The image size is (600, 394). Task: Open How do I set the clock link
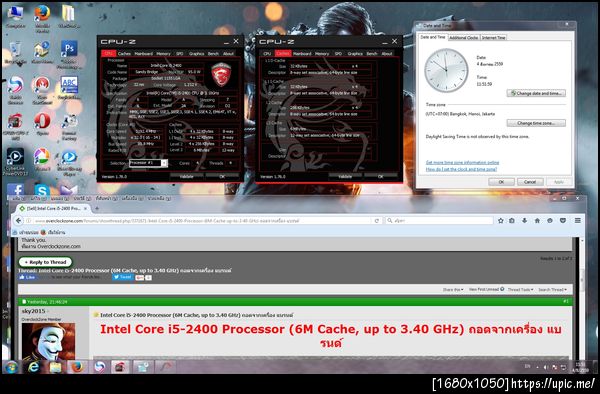[461, 169]
